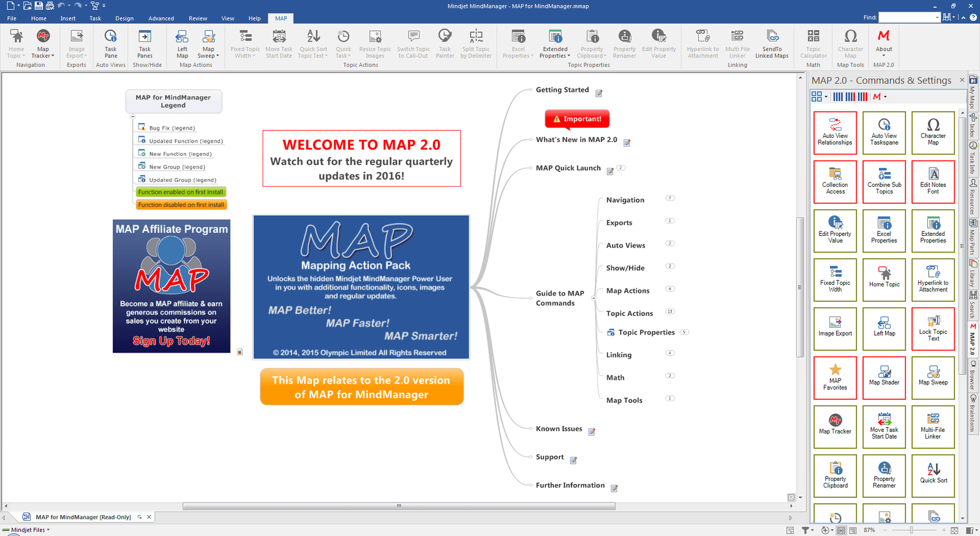Click Fixed Topic Width pane button

click(835, 280)
